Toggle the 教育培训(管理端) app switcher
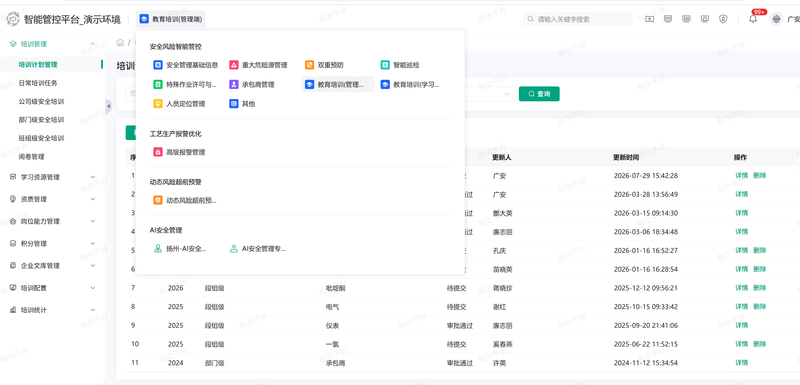The width and height of the screenshot is (800, 385). click(x=171, y=19)
